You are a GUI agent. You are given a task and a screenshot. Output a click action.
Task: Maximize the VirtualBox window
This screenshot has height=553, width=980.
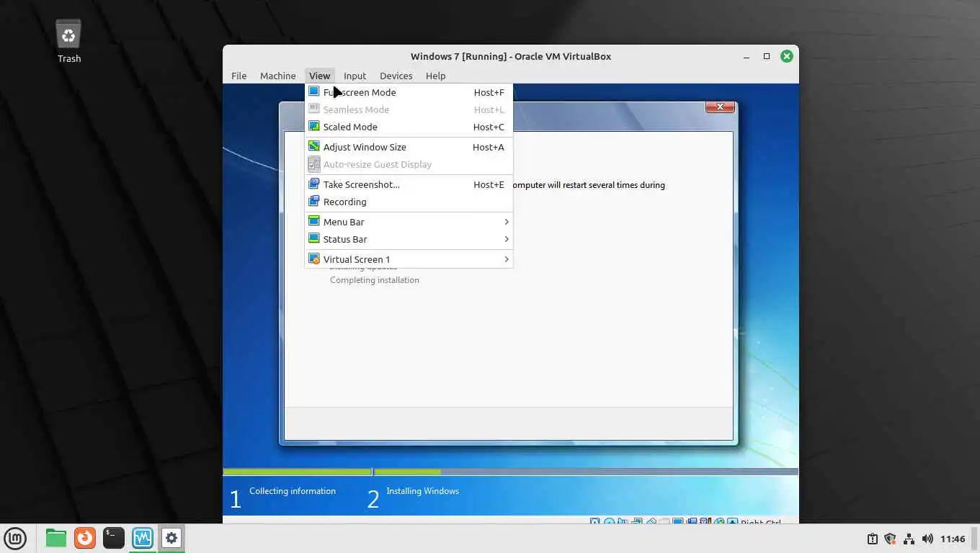tap(767, 56)
